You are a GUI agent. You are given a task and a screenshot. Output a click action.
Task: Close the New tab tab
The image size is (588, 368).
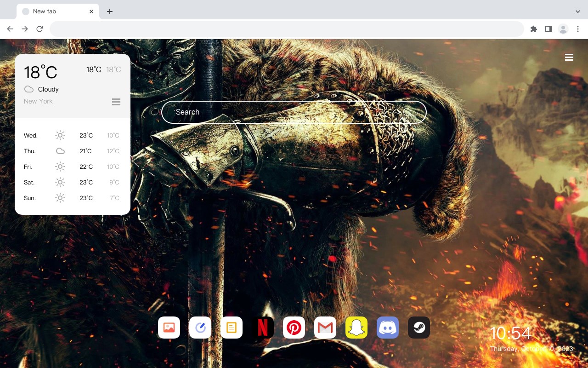[91, 11]
